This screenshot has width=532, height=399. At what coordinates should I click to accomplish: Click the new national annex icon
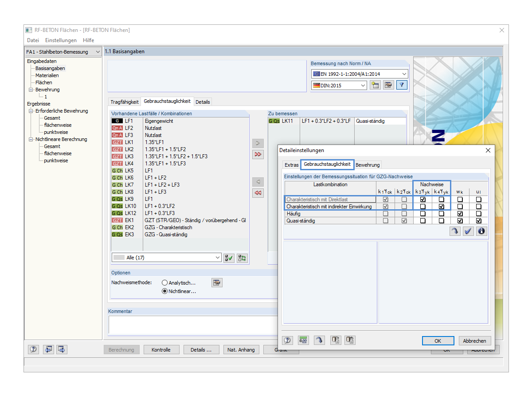pyautogui.click(x=375, y=85)
